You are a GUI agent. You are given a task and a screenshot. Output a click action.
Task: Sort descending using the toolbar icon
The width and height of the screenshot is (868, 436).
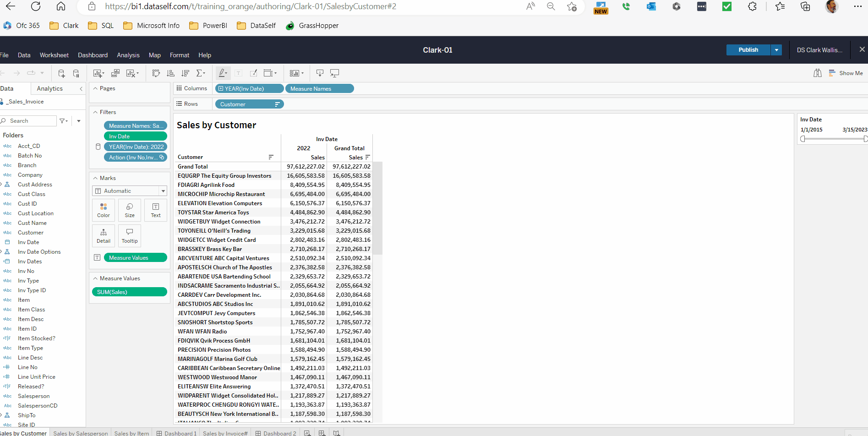point(185,73)
